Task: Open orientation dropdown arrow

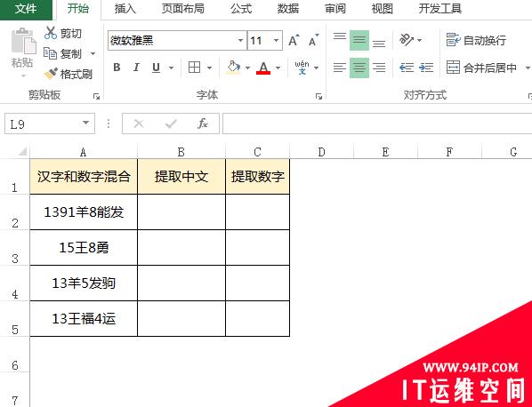Action: point(419,40)
